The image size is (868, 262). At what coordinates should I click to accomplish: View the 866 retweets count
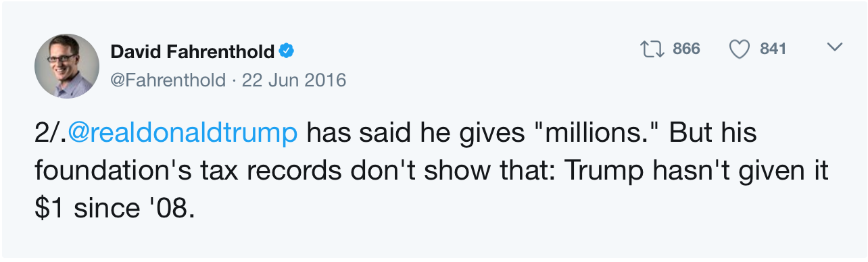point(686,49)
